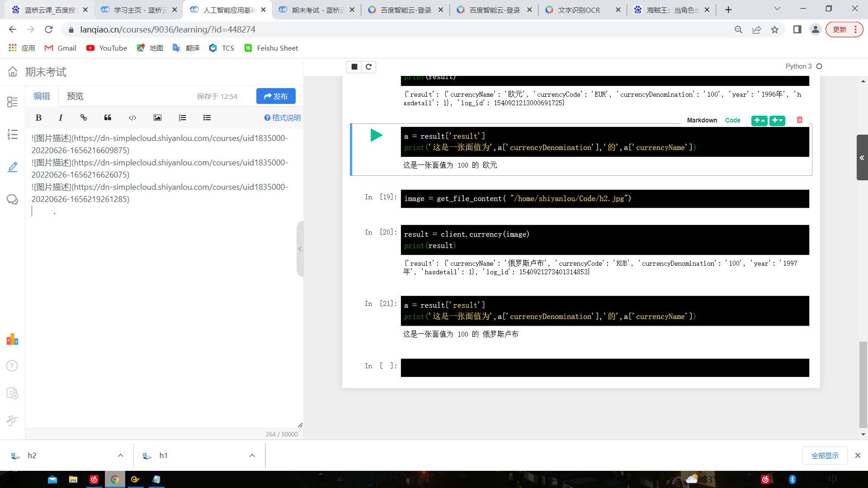Screen dimensions: 868x488
Task: Insert a hyperlink using link icon
Action: 84,117
